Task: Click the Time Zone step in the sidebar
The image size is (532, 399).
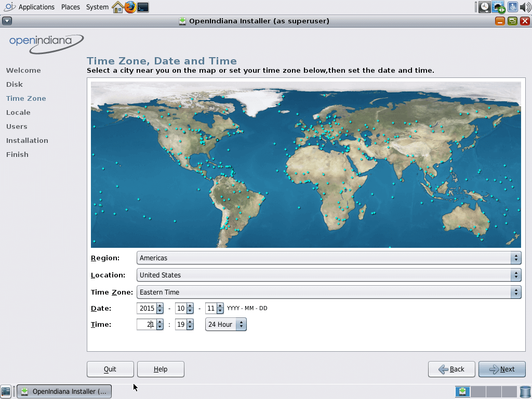Action: point(26,98)
